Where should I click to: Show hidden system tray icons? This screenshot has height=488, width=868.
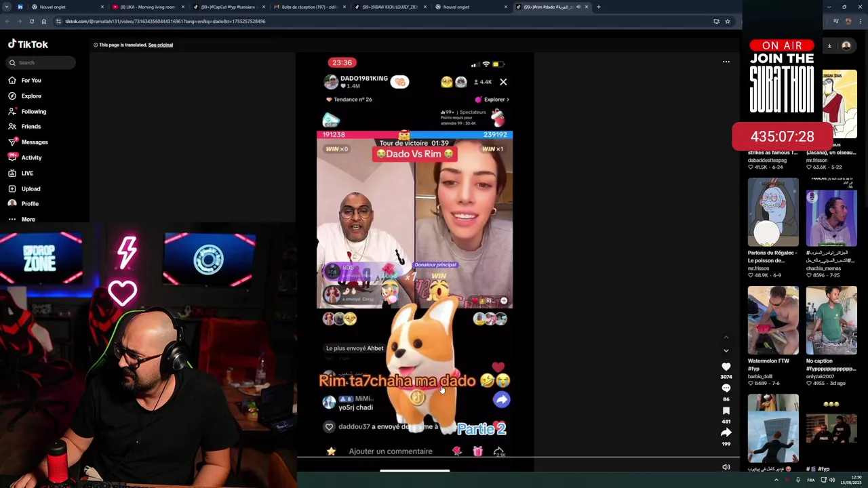[776, 480]
